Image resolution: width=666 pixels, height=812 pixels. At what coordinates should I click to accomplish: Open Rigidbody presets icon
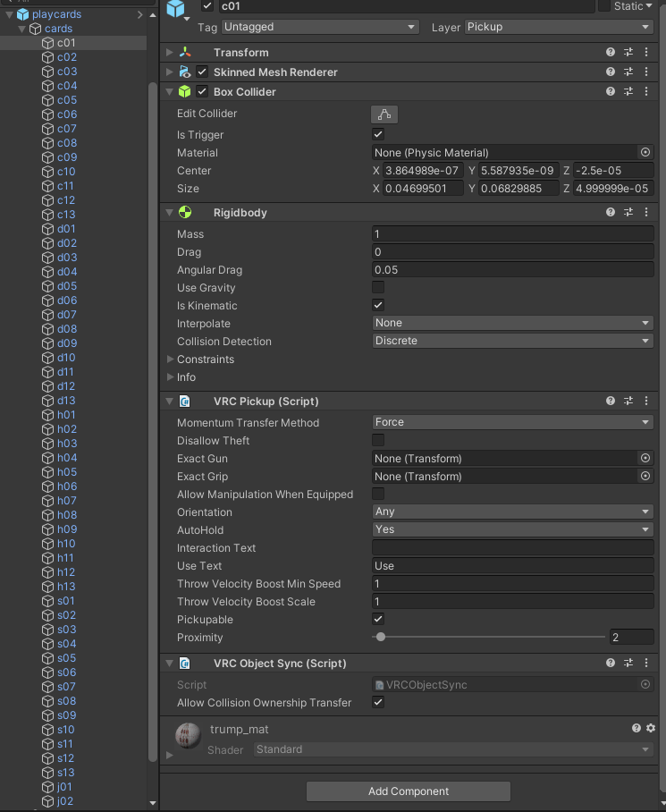628,212
